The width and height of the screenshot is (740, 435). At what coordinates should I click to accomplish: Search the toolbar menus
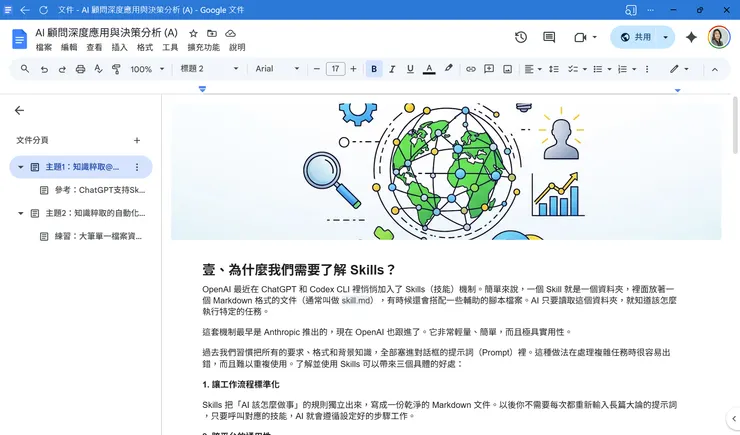(25, 69)
